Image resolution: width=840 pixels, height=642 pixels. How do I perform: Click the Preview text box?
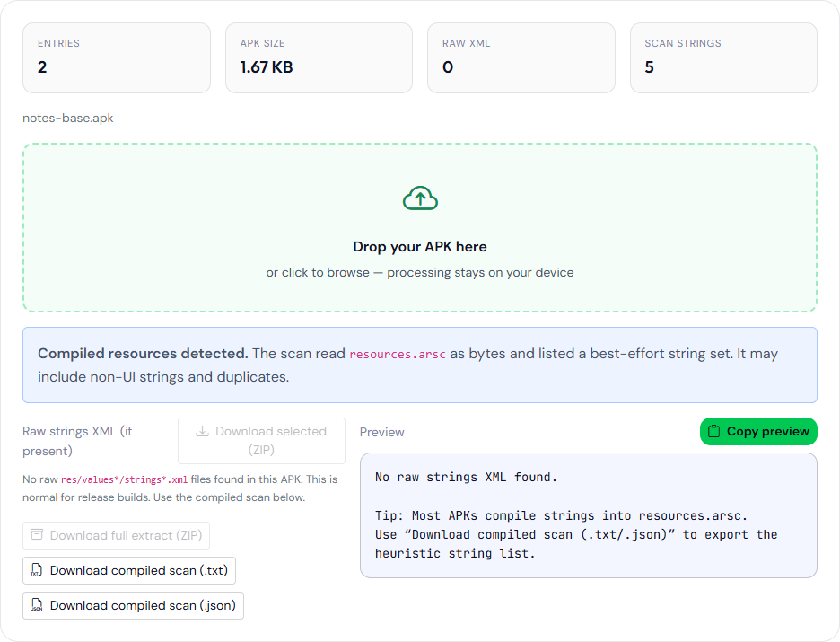pos(588,515)
